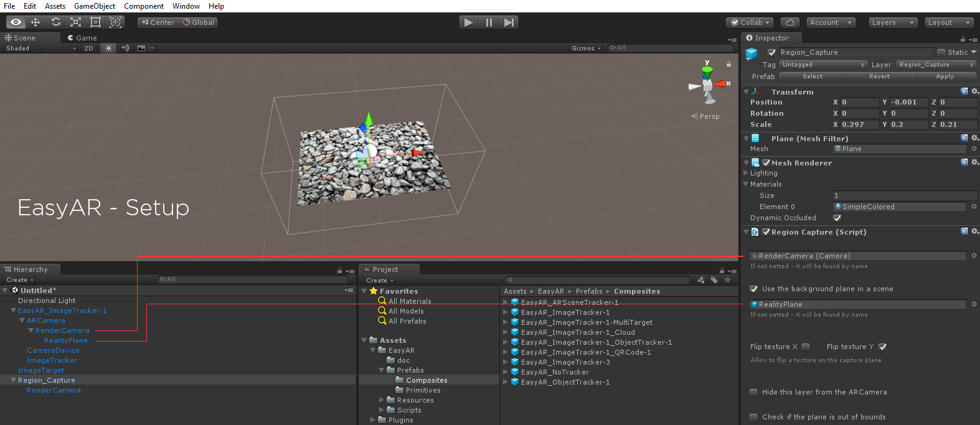This screenshot has height=425, width=980.
Task: Open the GameObject menu
Action: [95, 6]
